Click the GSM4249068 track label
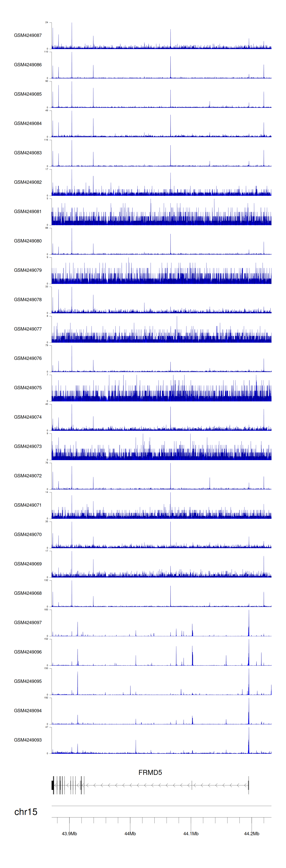The height and width of the screenshot is (868, 286). pyautogui.click(x=28, y=593)
